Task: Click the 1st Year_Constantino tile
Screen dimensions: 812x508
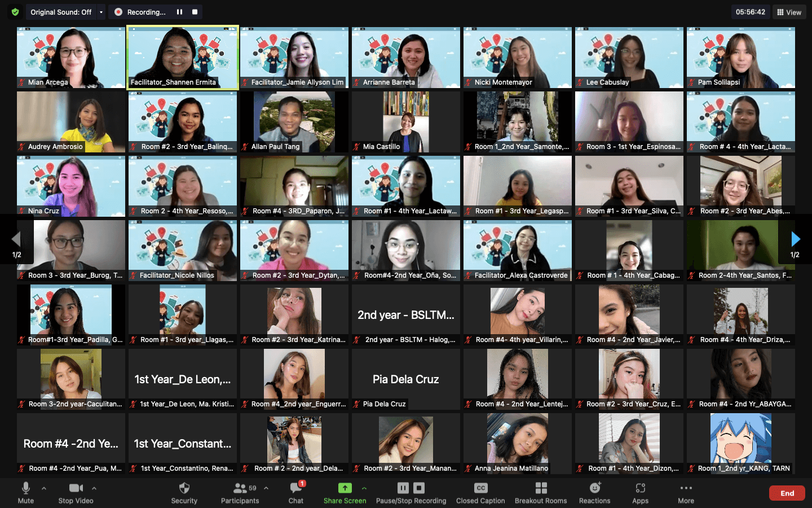Action: tap(183, 444)
